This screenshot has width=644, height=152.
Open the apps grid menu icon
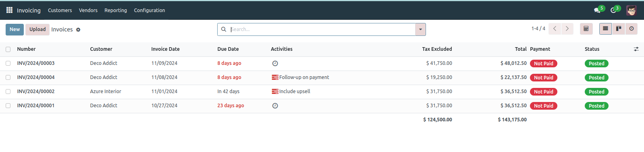point(9,10)
